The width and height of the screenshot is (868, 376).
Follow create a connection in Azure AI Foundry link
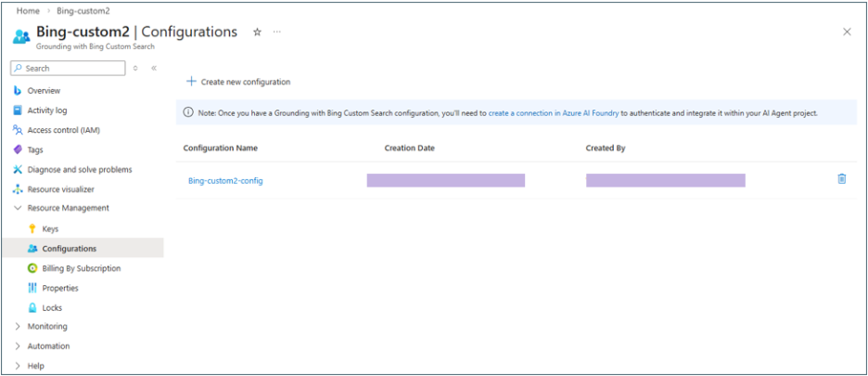pyautogui.click(x=554, y=113)
